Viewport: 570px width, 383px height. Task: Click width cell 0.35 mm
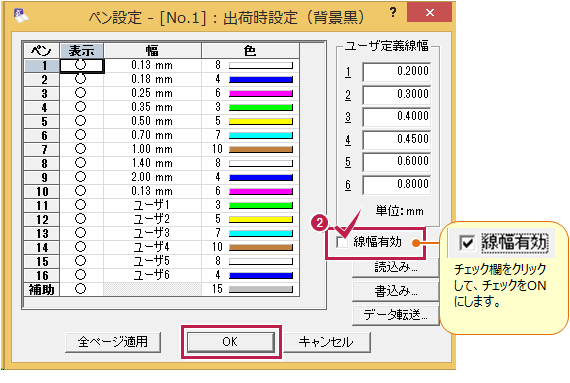pos(152,107)
